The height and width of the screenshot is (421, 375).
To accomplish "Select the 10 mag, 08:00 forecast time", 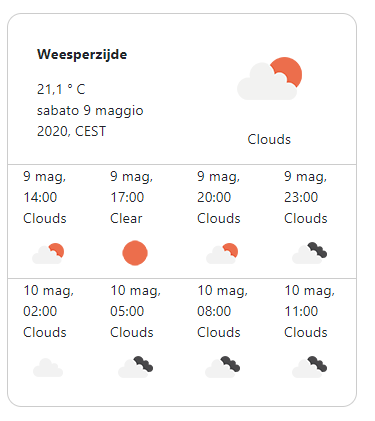I will click(x=223, y=301).
